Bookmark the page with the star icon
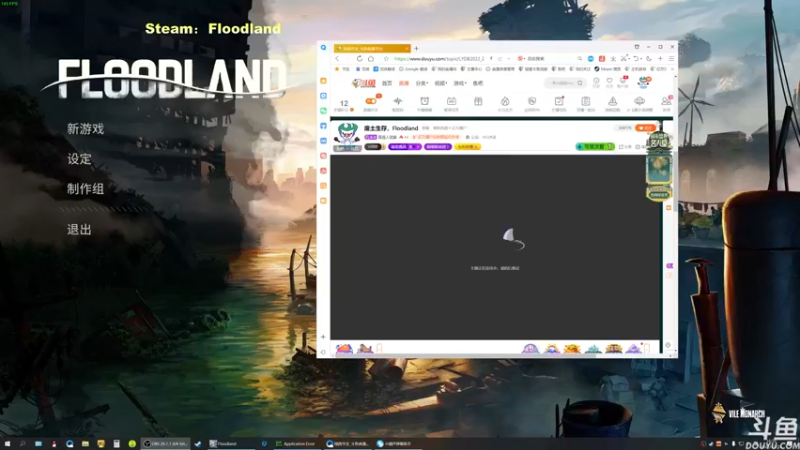 (x=386, y=59)
